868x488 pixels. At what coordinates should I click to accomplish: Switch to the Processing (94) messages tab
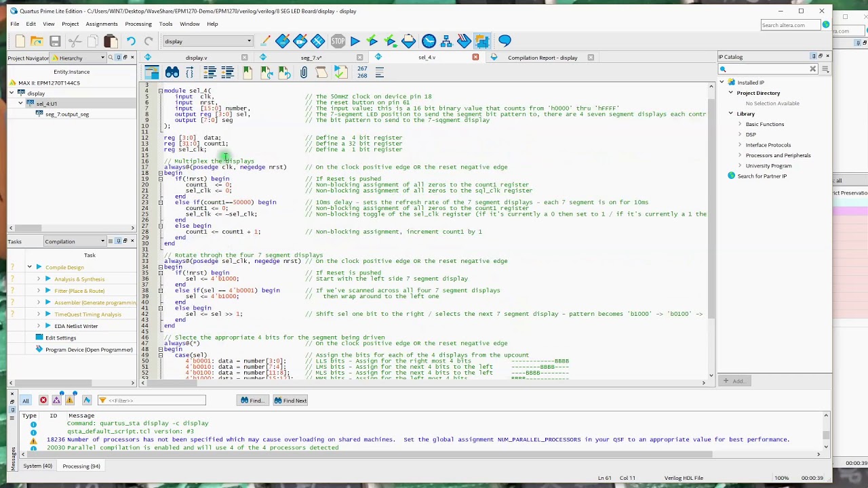coord(81,466)
